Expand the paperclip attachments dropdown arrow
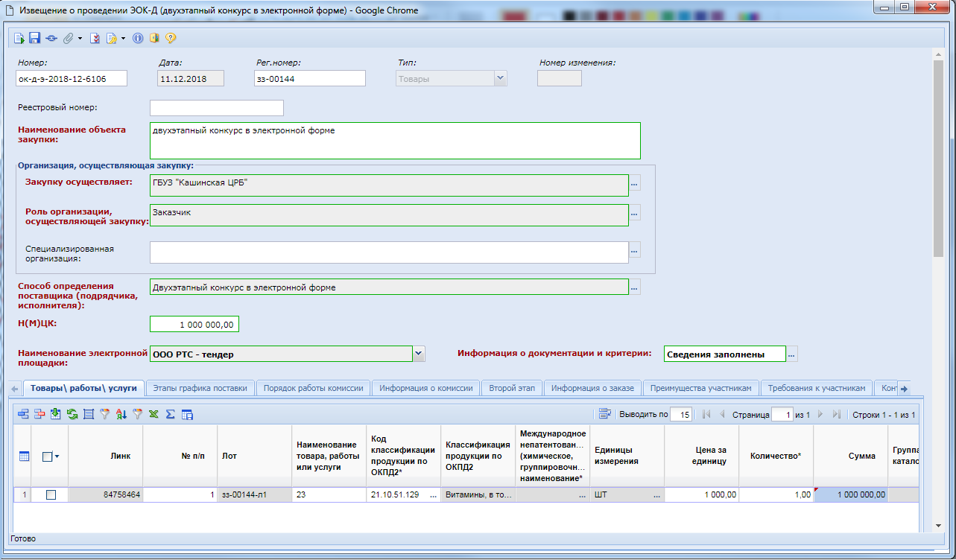 (80, 37)
